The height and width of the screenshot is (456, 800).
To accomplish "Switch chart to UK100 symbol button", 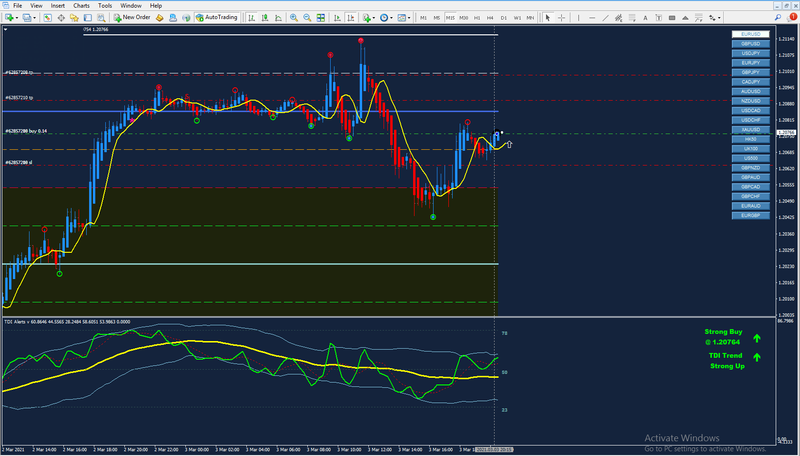I will tap(751, 149).
